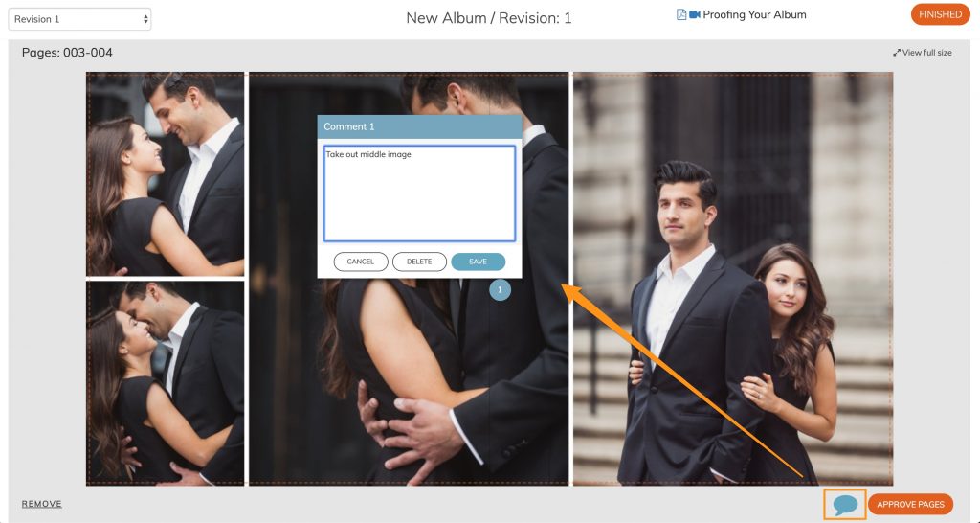Click the New Album / Revision: 1 title
The height and width of the screenshot is (523, 980).
[489, 18]
